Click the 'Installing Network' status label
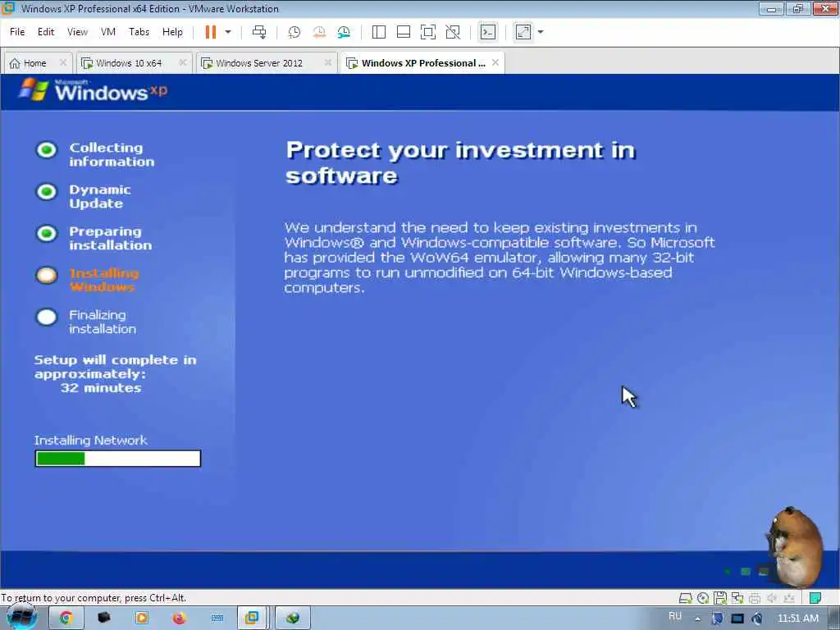840x630 pixels. 90,441
